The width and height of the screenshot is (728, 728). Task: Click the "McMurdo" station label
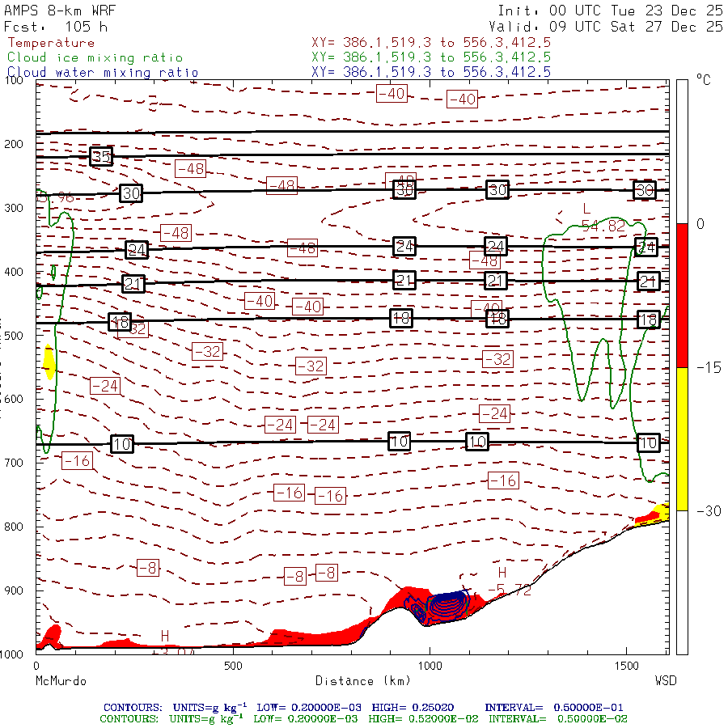coord(61,681)
